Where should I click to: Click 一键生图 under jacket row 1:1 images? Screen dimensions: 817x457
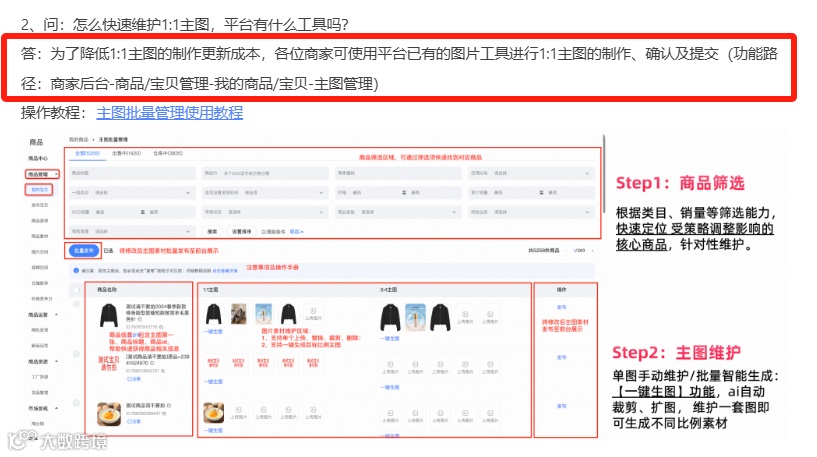[x=213, y=332]
